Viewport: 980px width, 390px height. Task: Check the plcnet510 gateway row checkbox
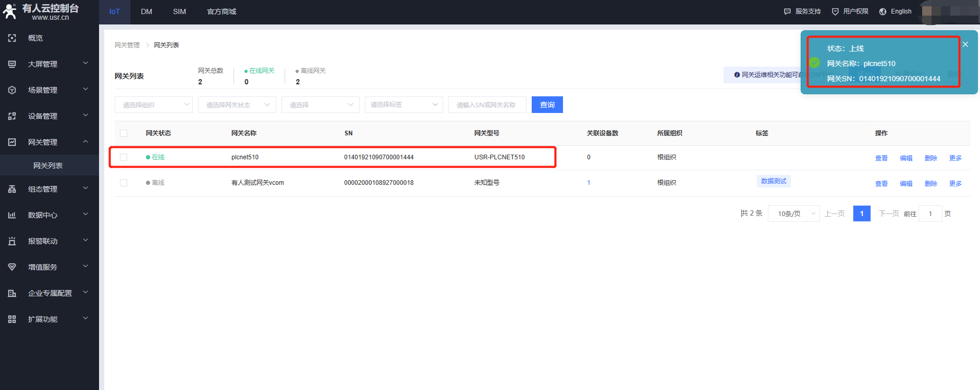click(124, 157)
